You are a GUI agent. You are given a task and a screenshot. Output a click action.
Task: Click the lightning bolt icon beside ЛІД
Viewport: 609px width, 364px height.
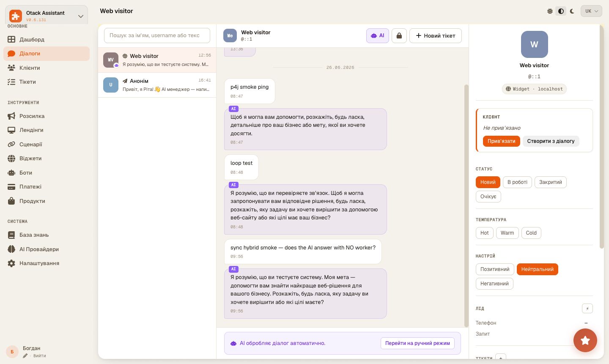587,309
